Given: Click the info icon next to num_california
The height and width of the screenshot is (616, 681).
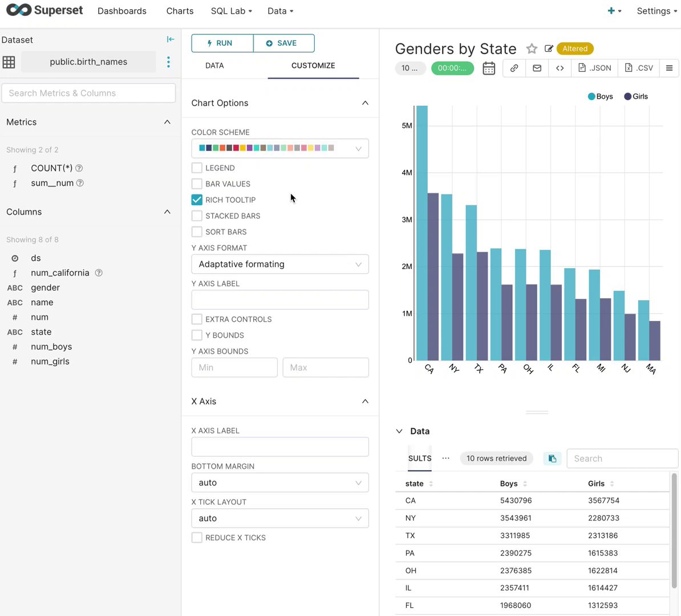Looking at the screenshot, I should [x=99, y=273].
